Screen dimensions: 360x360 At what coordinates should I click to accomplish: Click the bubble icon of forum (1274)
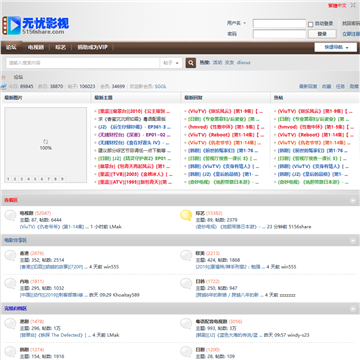(10, 352)
